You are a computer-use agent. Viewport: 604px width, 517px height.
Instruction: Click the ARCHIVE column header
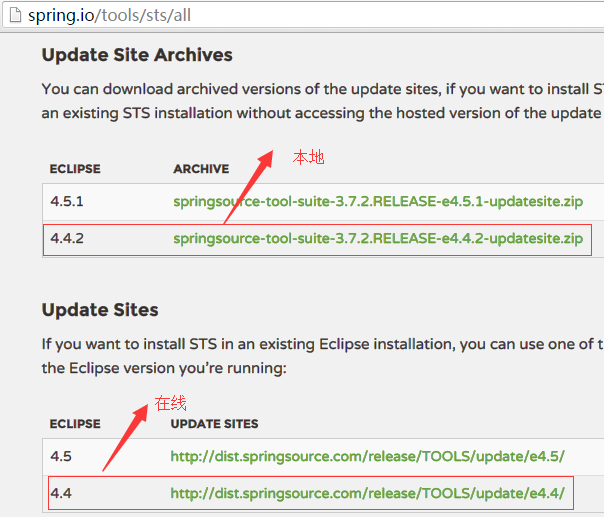coord(201,169)
